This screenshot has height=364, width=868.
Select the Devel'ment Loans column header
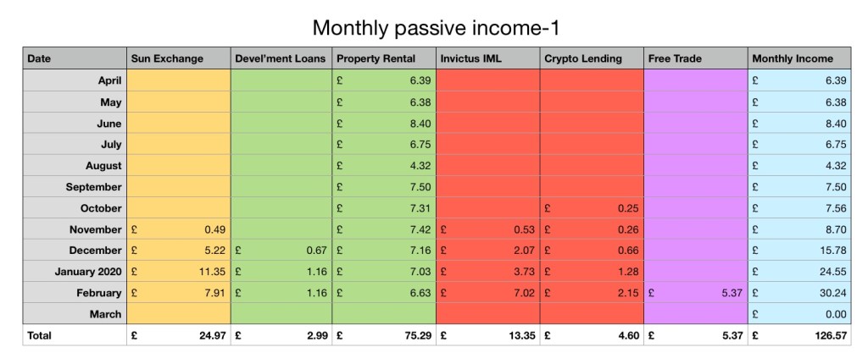tap(281, 58)
